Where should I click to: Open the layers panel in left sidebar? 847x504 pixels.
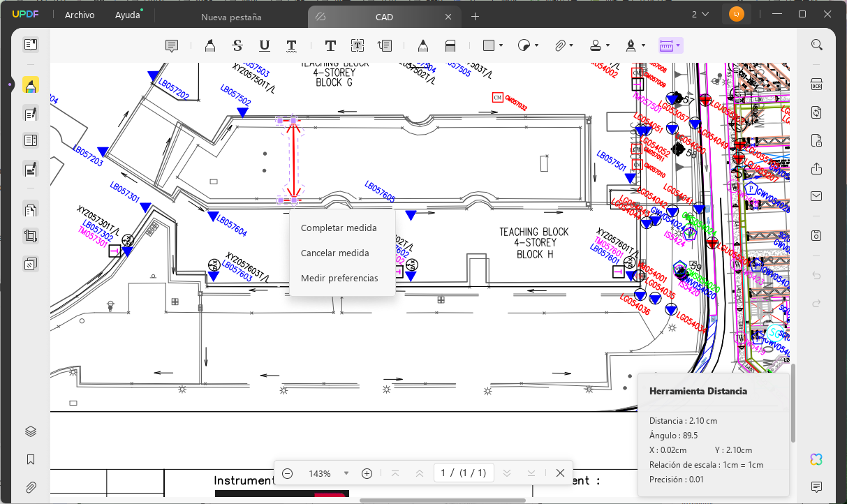30,431
